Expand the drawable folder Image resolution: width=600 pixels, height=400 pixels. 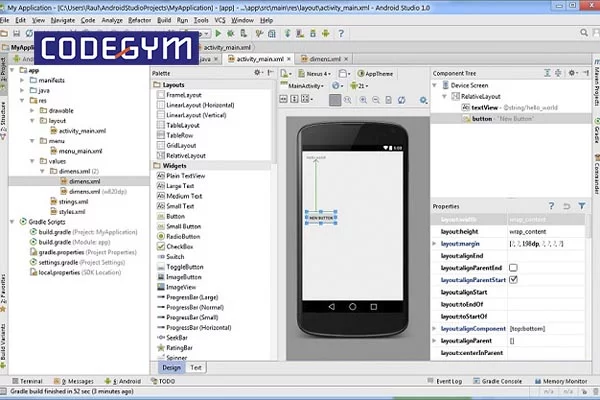[x=33, y=111]
